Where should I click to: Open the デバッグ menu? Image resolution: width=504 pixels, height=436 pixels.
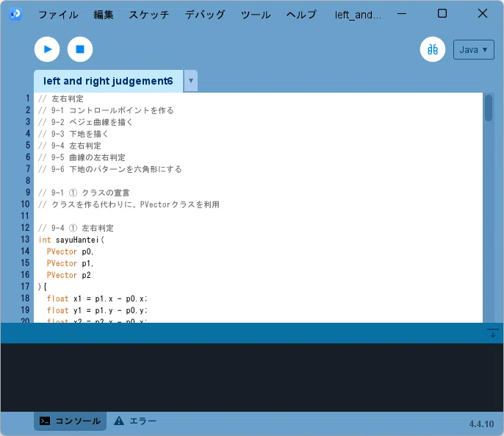[205, 15]
